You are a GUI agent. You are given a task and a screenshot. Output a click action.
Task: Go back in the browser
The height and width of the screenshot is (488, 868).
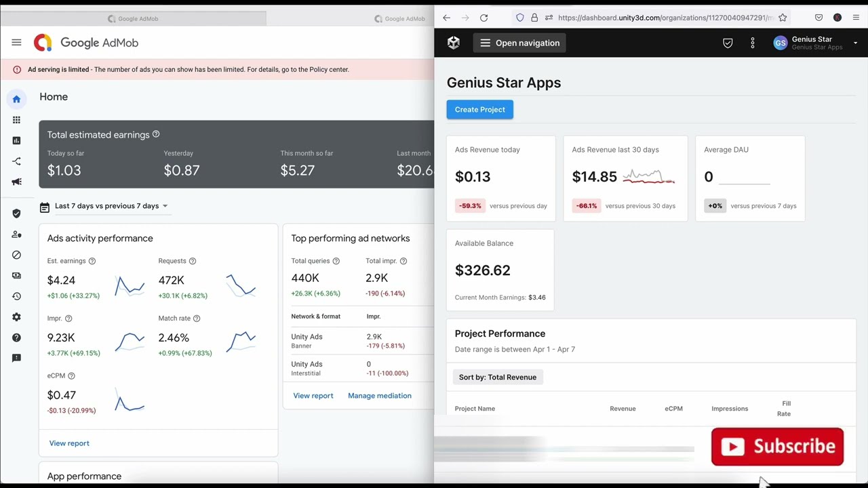click(446, 18)
